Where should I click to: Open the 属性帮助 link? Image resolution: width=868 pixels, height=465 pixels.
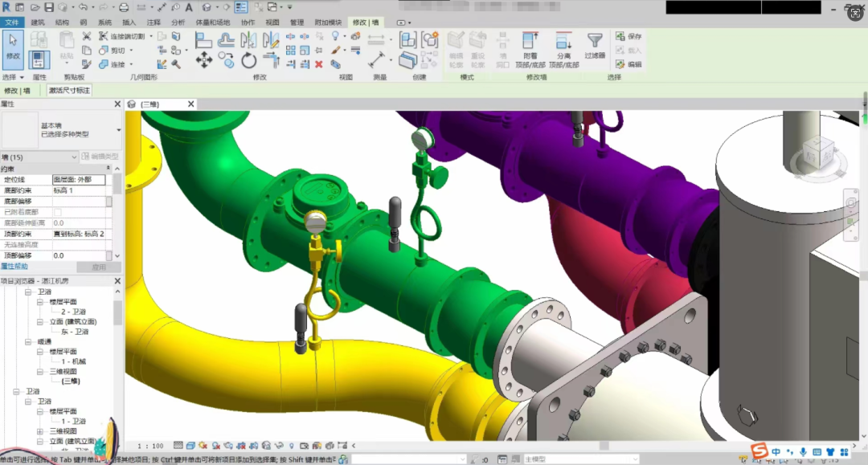click(x=14, y=266)
